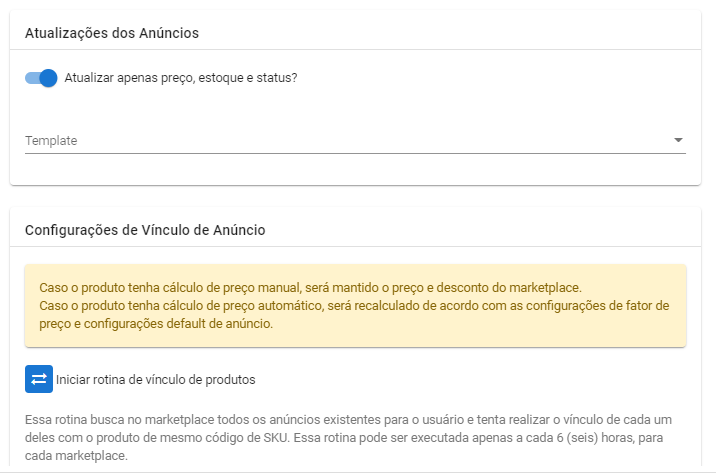Click the yellow warning alert box
Image resolution: width=716 pixels, height=473 pixels.
click(355, 305)
